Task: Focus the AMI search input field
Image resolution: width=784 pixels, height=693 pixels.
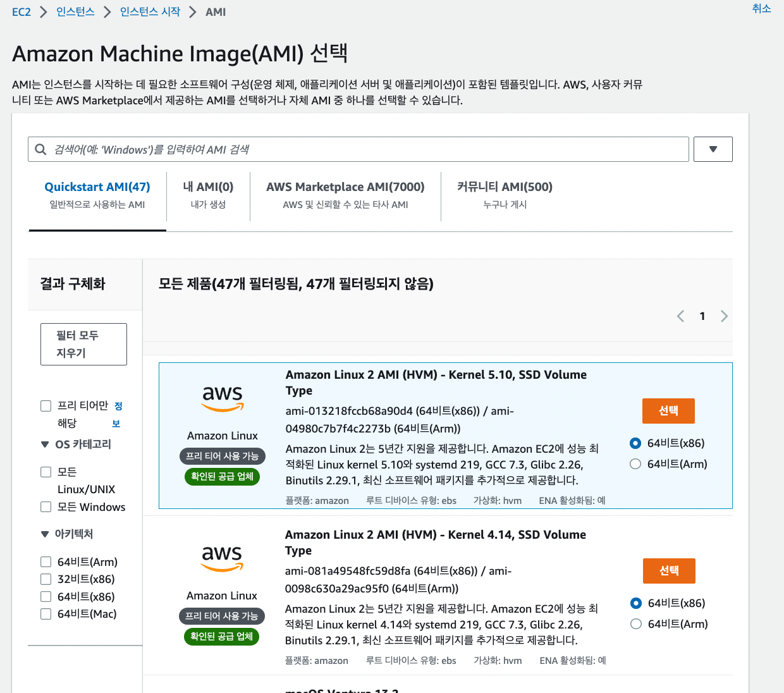Action: tap(358, 149)
